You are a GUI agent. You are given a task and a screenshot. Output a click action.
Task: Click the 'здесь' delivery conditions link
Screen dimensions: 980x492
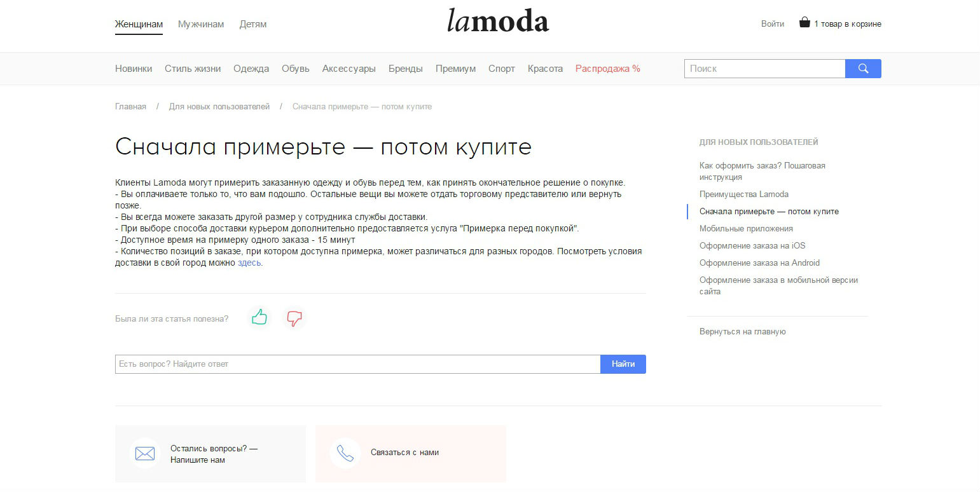[252, 262]
